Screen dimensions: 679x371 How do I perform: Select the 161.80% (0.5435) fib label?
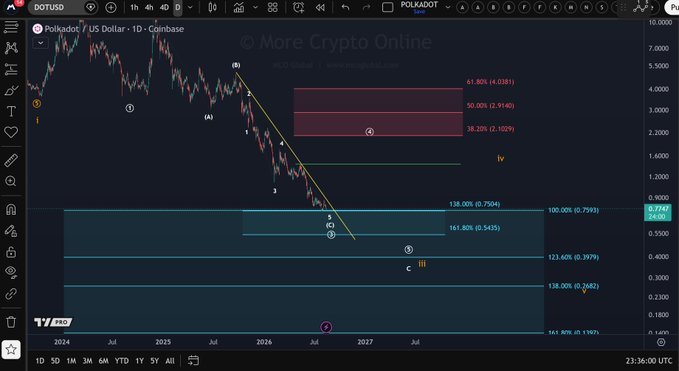(x=474, y=228)
